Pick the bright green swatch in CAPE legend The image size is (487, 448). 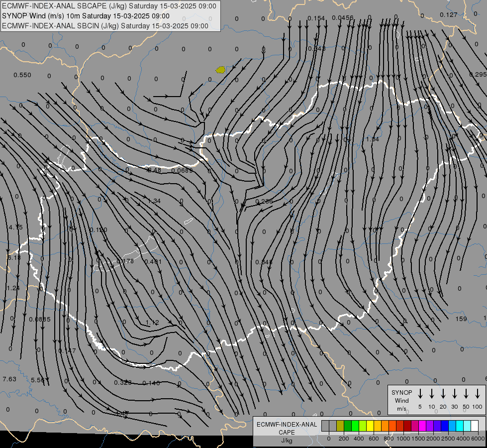click(355, 426)
